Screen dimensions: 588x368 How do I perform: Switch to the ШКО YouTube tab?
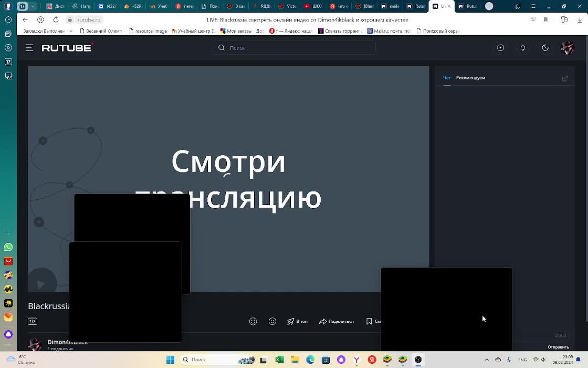pyautogui.click(x=313, y=6)
